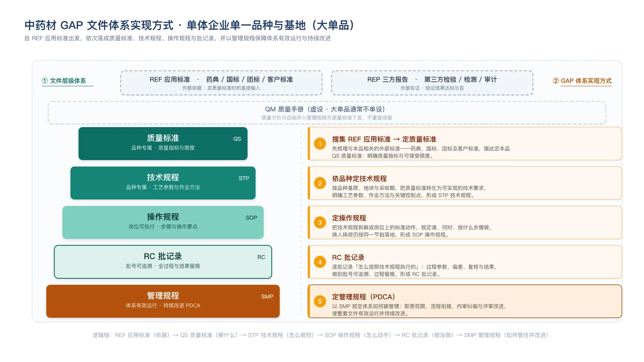Viewport: 644px width, 362px height.
Task: Click the caption 体系有效运行 · 持续改进 PDCA
Action: 163,306
